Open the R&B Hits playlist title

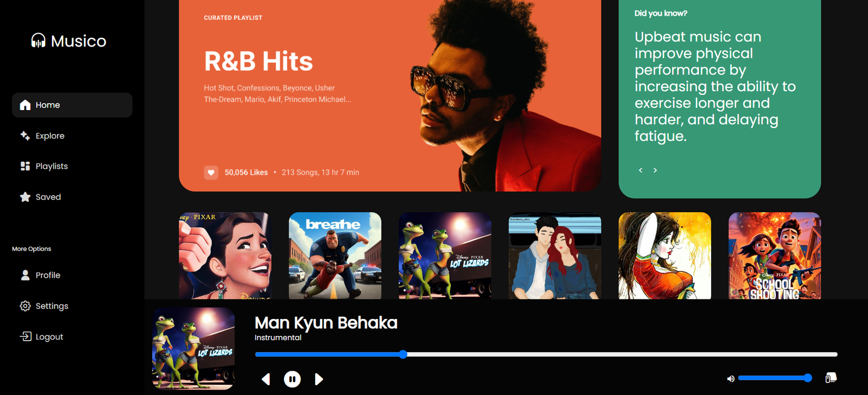click(x=258, y=61)
